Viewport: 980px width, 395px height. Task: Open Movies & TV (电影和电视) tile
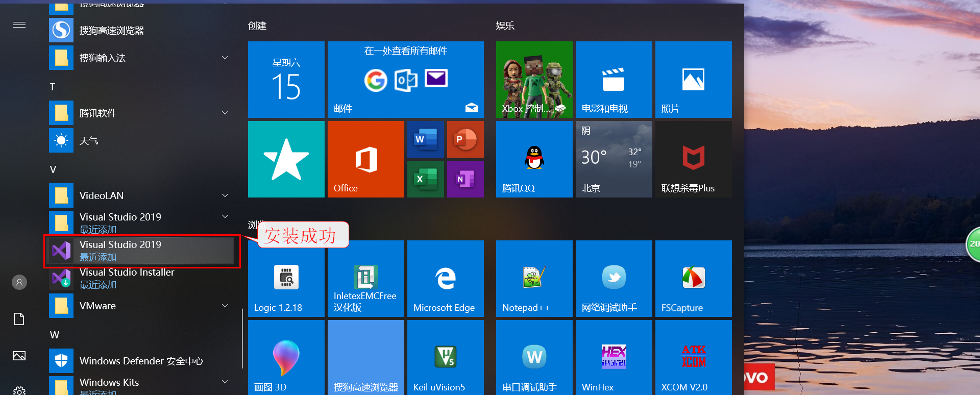[x=614, y=80]
